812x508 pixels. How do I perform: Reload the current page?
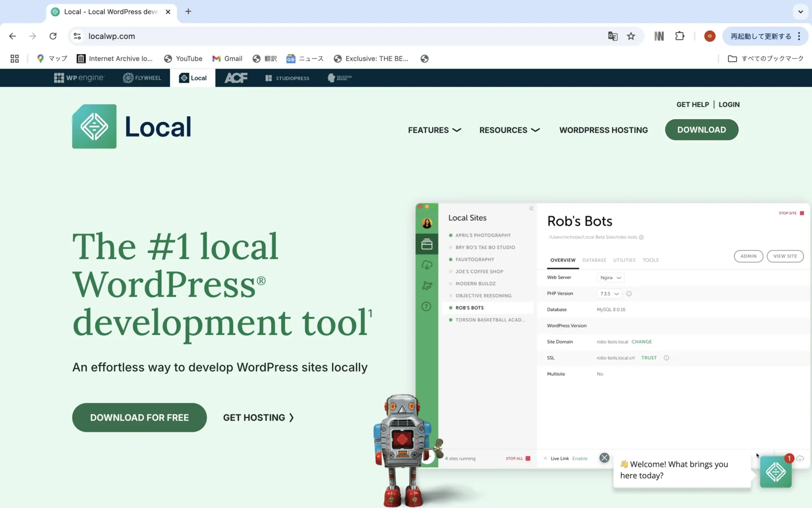53,36
